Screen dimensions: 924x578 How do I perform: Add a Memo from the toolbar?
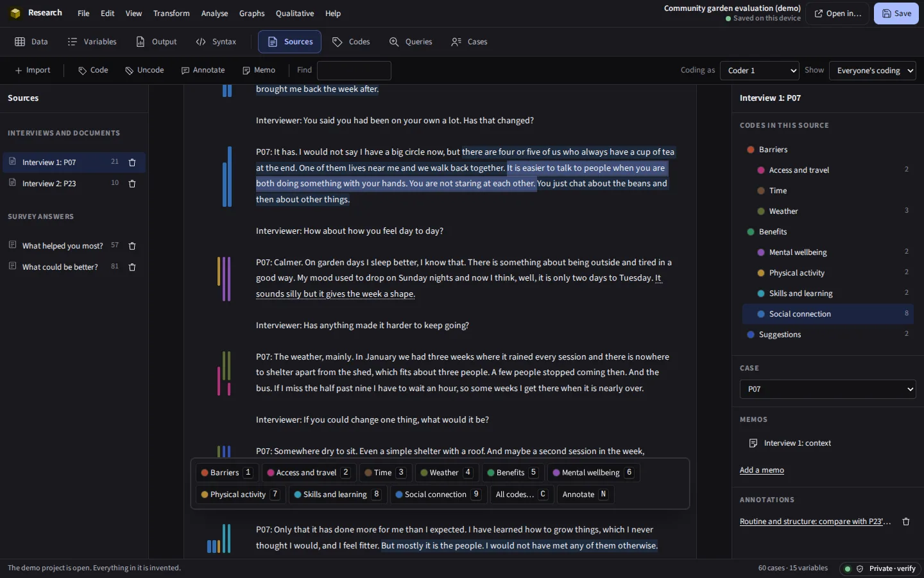click(259, 70)
